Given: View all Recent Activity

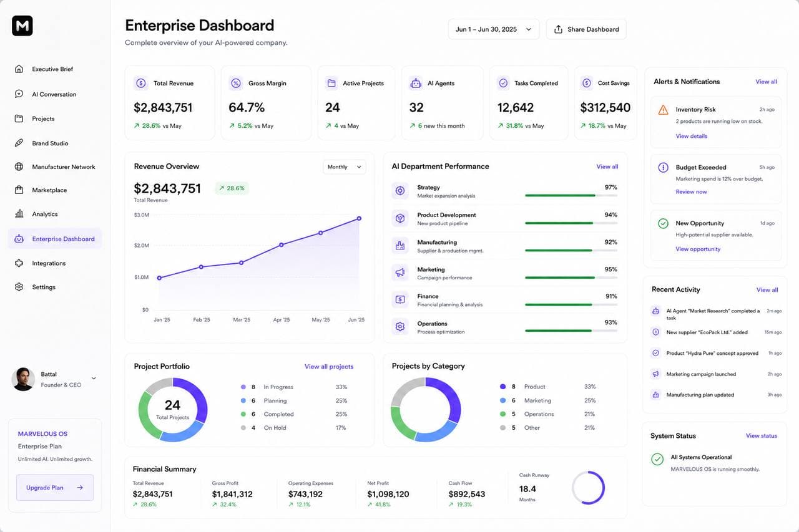Looking at the screenshot, I should point(767,290).
